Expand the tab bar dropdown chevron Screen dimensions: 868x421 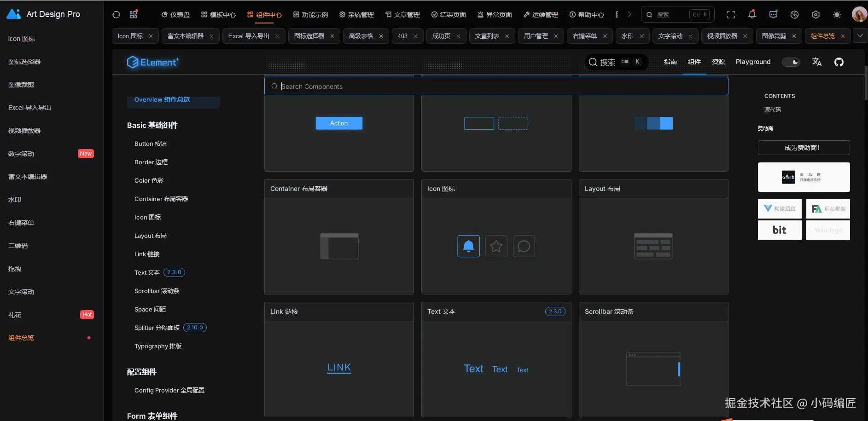click(x=860, y=35)
